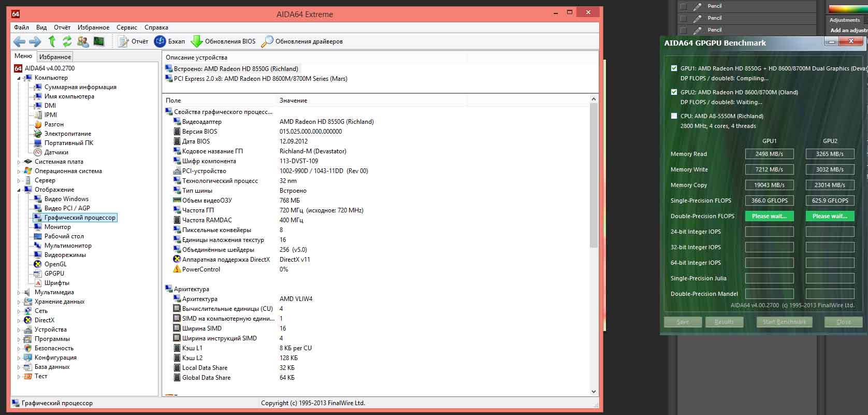Open the Adjustments tab in Photoshop
This screenshot has width=868, height=415.
(845, 20)
